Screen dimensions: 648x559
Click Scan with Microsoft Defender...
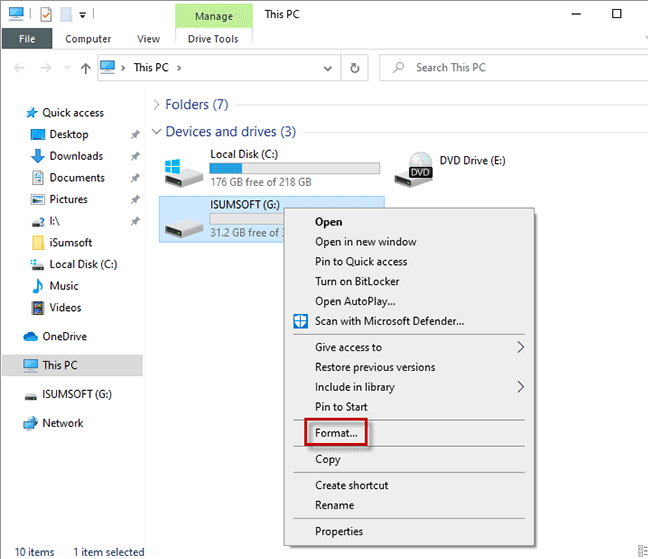[389, 321]
